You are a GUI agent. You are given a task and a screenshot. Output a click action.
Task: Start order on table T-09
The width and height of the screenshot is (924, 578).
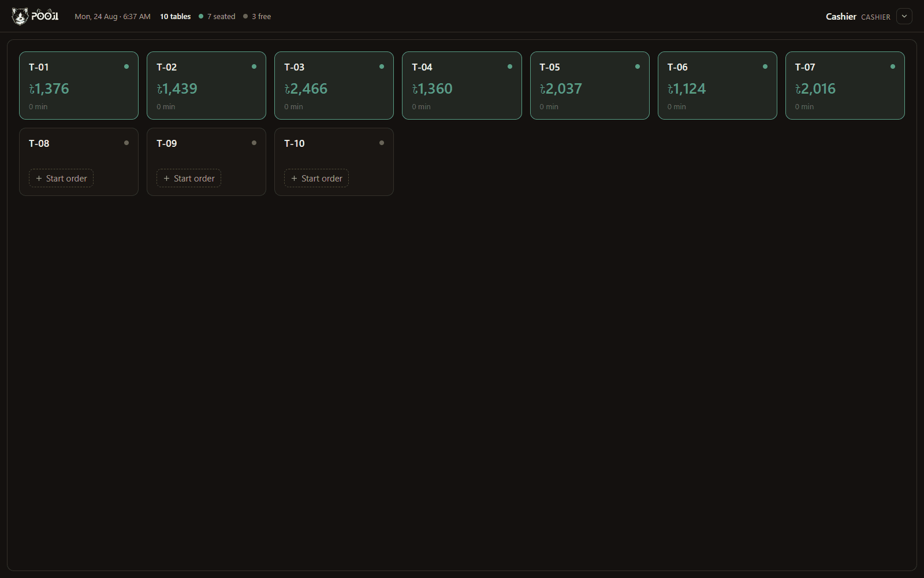(189, 178)
